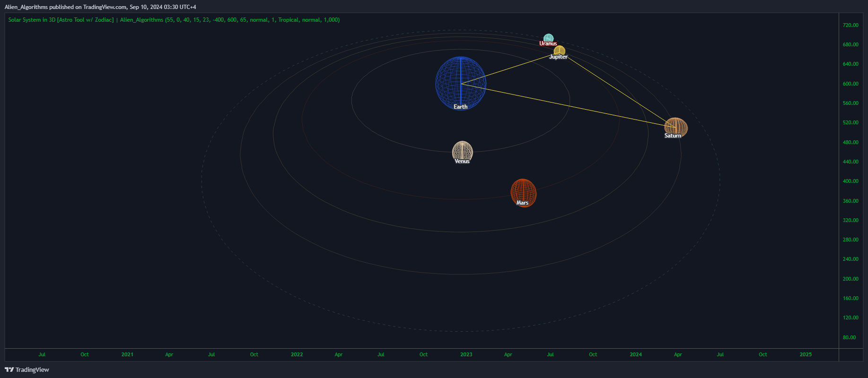Select the orange Saturn sphere
This screenshot has height=378, width=868.
click(x=676, y=126)
